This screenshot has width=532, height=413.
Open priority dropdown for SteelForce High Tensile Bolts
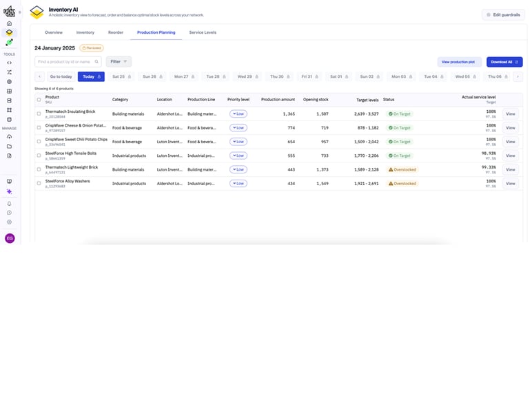click(238, 156)
